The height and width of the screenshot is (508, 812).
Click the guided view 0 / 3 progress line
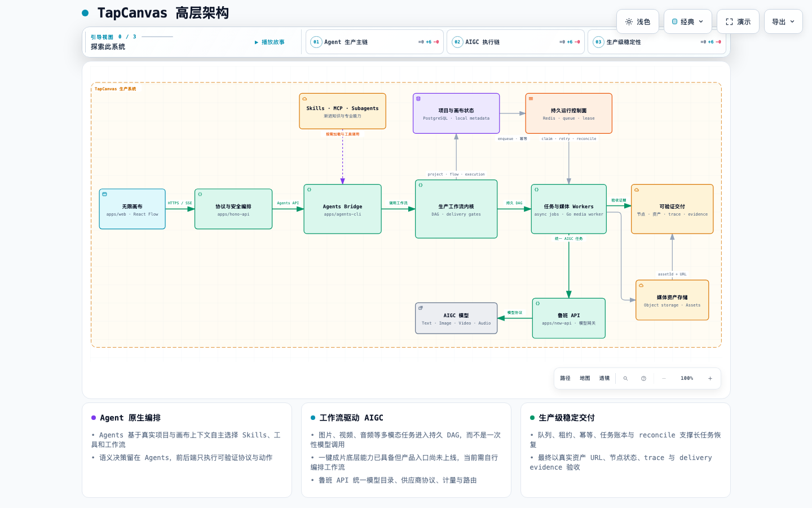[x=157, y=37]
